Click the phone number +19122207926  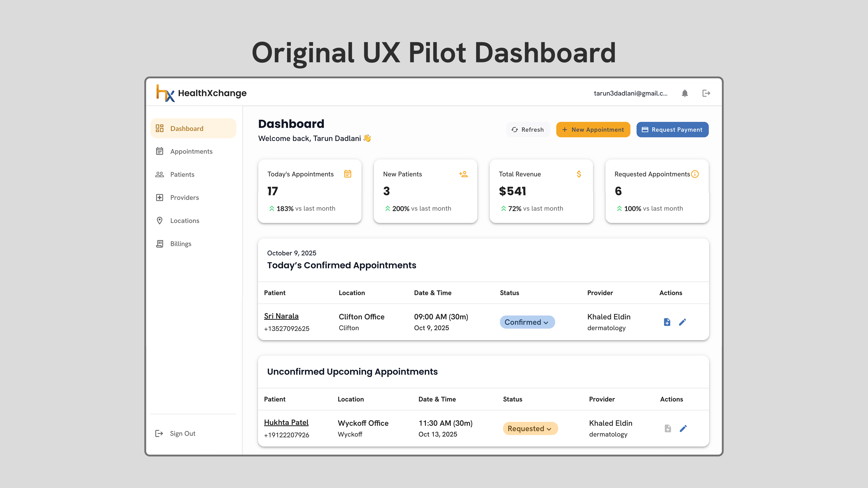click(x=287, y=435)
